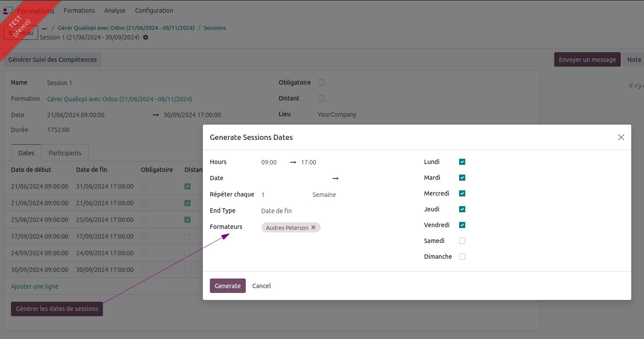
Task: Open the Configuration menu
Action: pyautogui.click(x=154, y=11)
